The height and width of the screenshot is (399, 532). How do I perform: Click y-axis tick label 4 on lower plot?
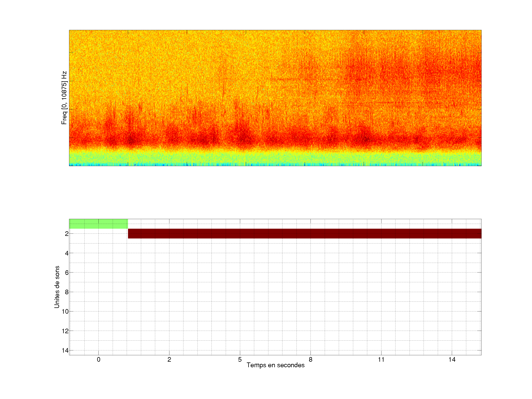point(67,253)
